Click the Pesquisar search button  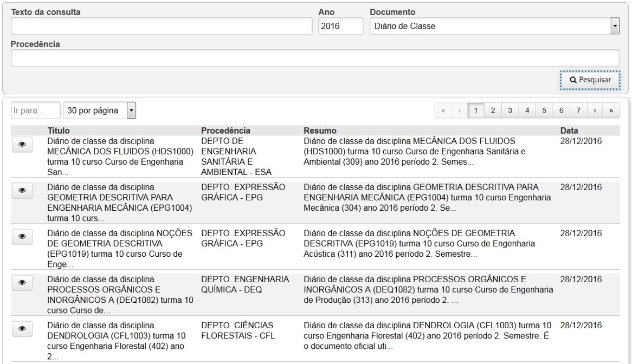coord(589,79)
